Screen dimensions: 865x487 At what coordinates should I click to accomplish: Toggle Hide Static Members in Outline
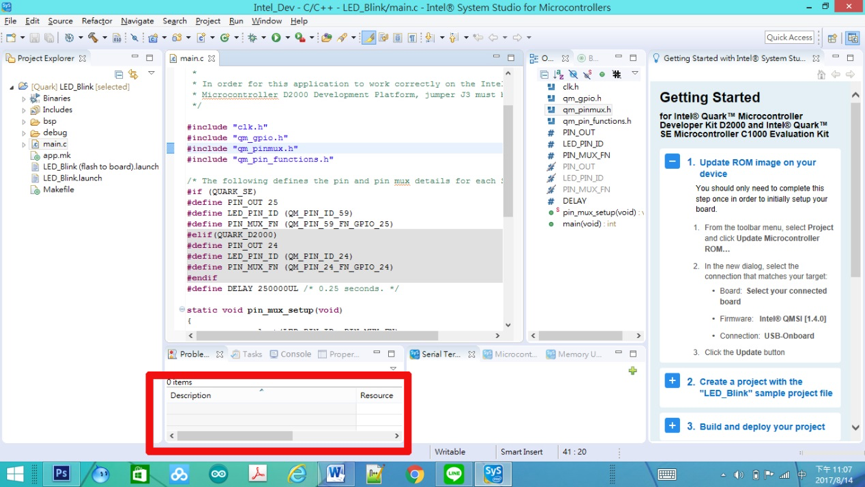588,74
